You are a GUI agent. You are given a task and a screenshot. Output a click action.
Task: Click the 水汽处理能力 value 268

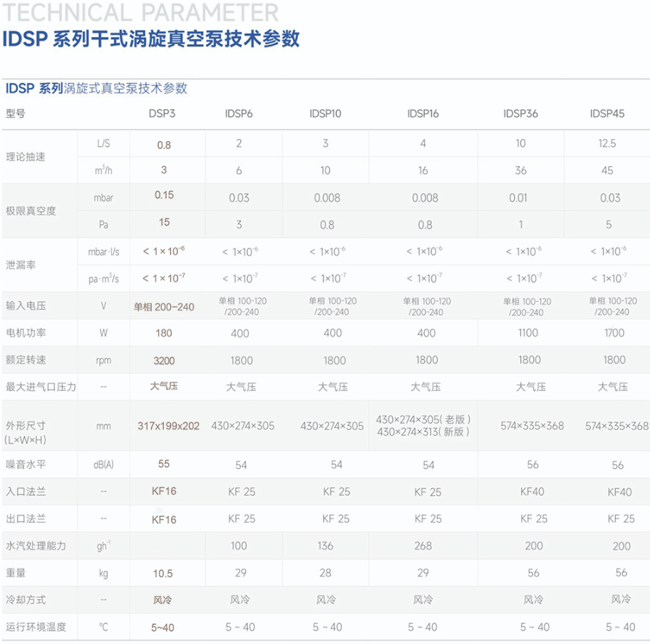pyautogui.click(x=423, y=546)
